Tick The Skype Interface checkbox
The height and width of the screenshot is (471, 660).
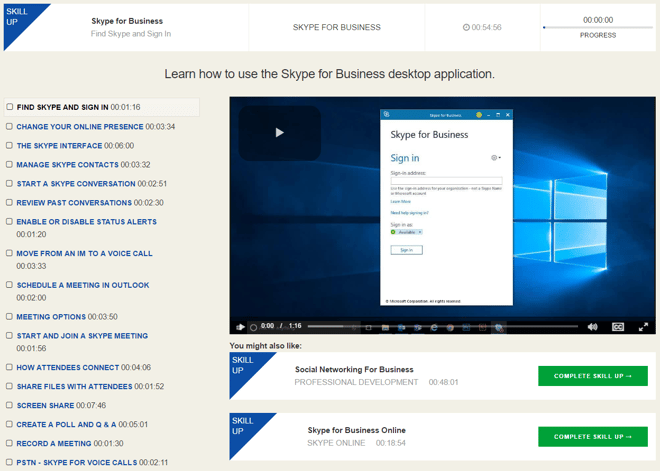pos(9,145)
